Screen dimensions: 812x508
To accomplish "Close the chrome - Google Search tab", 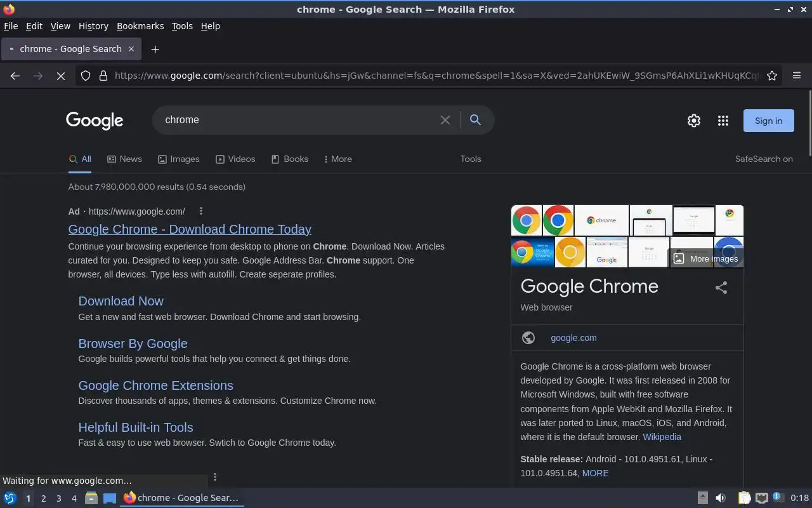I will (x=131, y=49).
